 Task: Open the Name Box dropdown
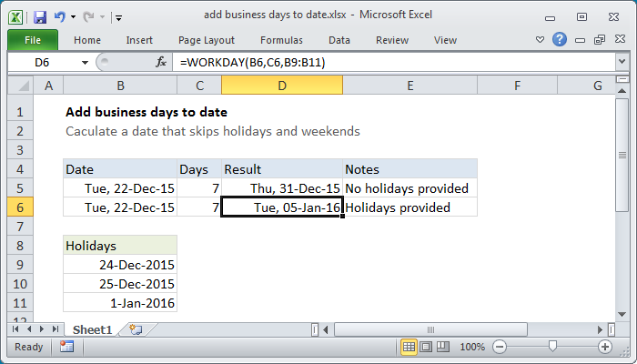tap(85, 62)
